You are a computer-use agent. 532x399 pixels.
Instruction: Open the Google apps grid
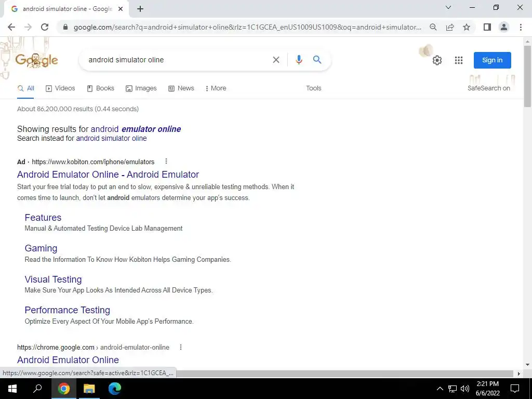click(459, 60)
